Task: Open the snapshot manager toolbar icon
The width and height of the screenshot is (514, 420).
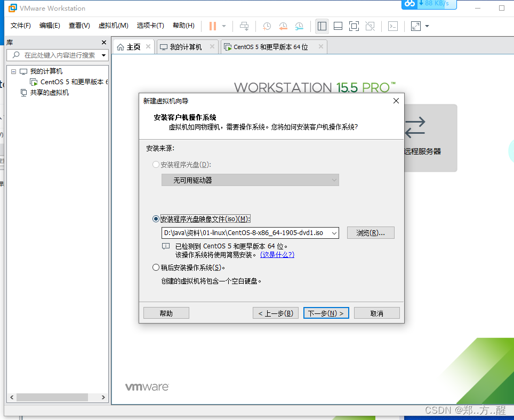Action: tap(299, 26)
